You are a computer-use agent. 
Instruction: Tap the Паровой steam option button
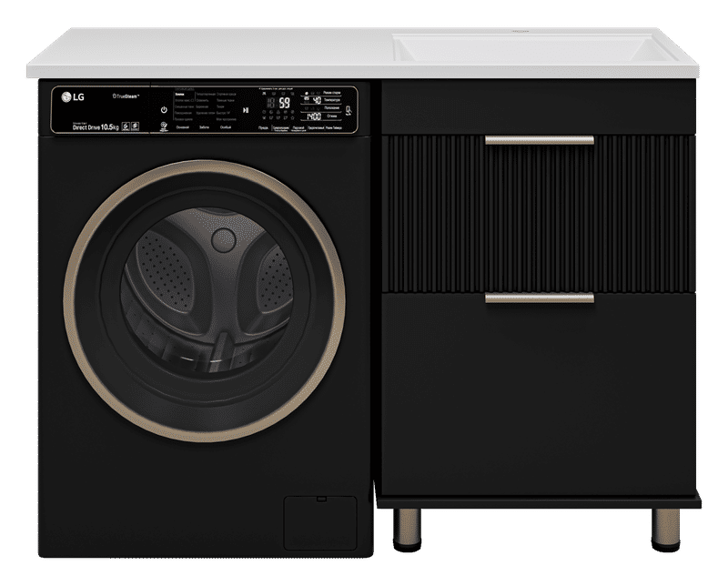coord(298,127)
